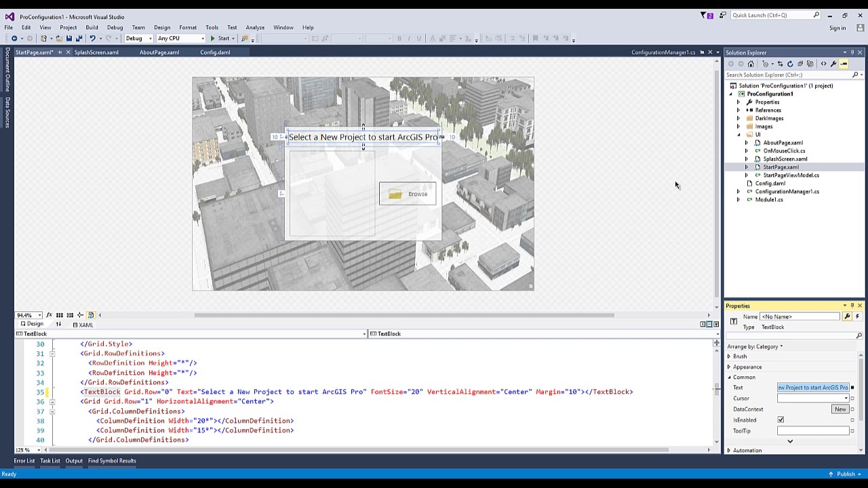Toggle snap to snaplines in designer bar
Viewport: 868px width, 488px height.
[80, 315]
